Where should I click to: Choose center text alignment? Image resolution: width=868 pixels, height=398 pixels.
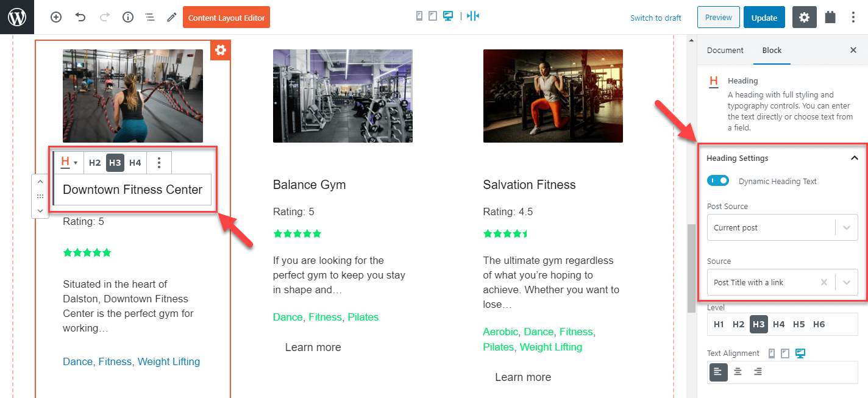738,372
